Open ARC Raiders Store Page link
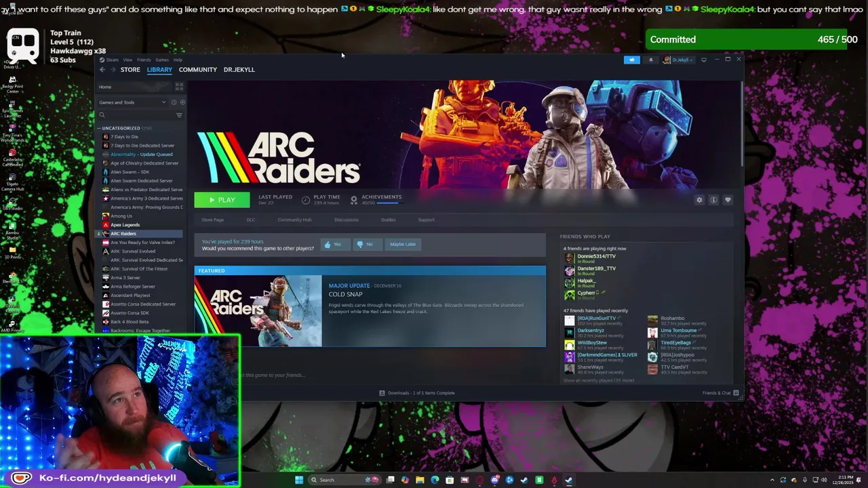Viewport: 868px width, 488px height. pyautogui.click(x=212, y=220)
